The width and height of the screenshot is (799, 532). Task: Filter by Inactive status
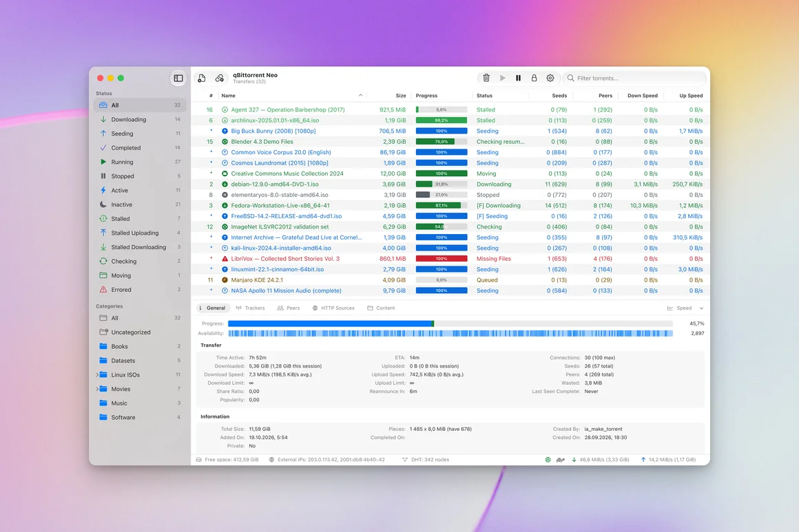click(x=140, y=204)
